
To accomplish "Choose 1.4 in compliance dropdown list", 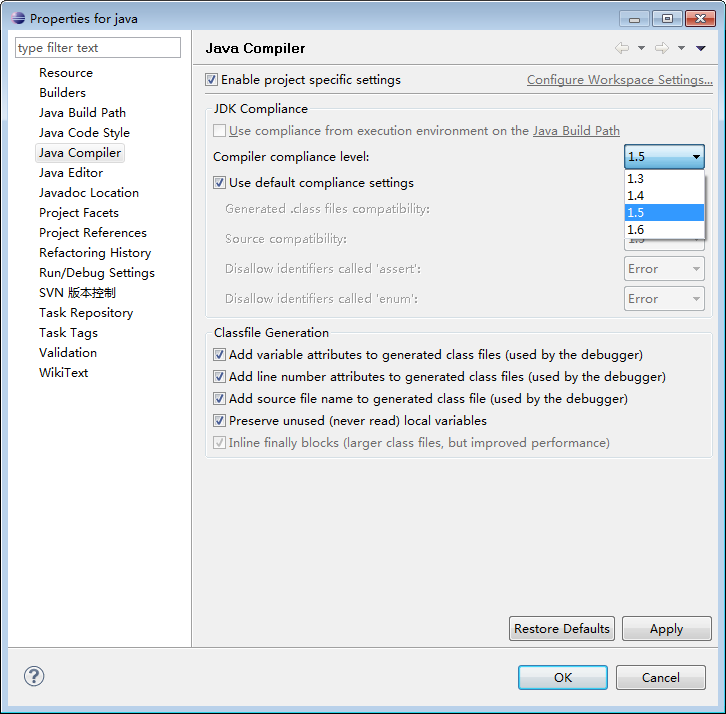I will click(664, 196).
